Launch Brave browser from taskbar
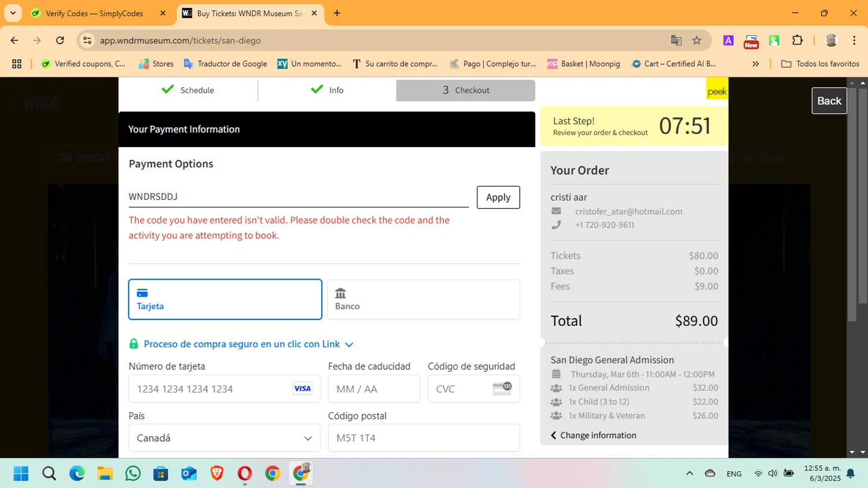The height and width of the screenshot is (488, 868). 216,474
